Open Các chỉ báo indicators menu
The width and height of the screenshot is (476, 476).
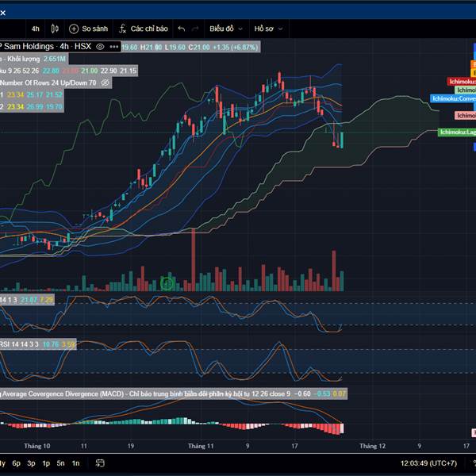click(x=144, y=29)
